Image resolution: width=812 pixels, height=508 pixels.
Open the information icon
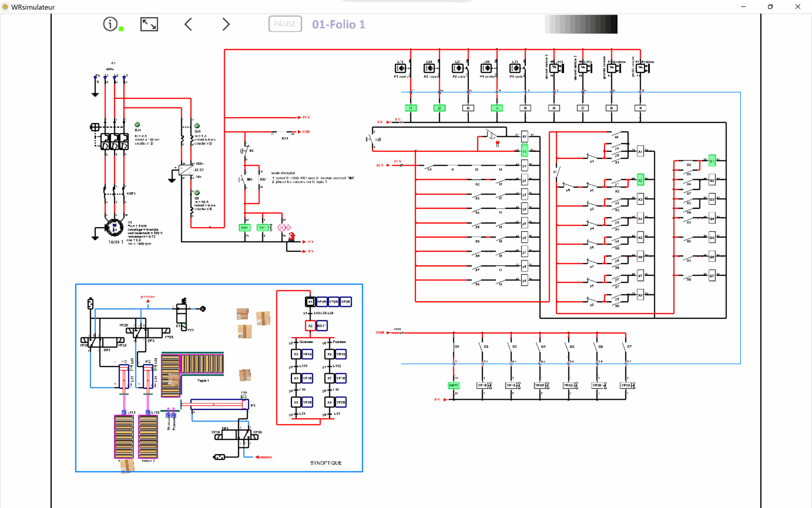point(110,24)
